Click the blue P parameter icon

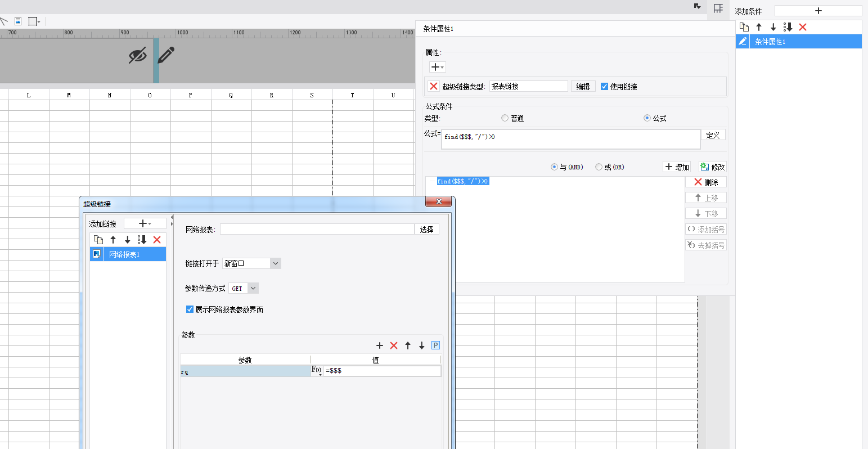pyautogui.click(x=435, y=345)
